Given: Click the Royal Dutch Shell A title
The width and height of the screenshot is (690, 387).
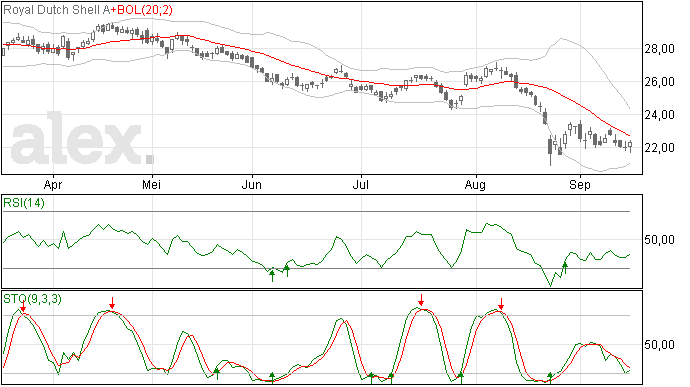Looking at the screenshot, I should click(56, 10).
